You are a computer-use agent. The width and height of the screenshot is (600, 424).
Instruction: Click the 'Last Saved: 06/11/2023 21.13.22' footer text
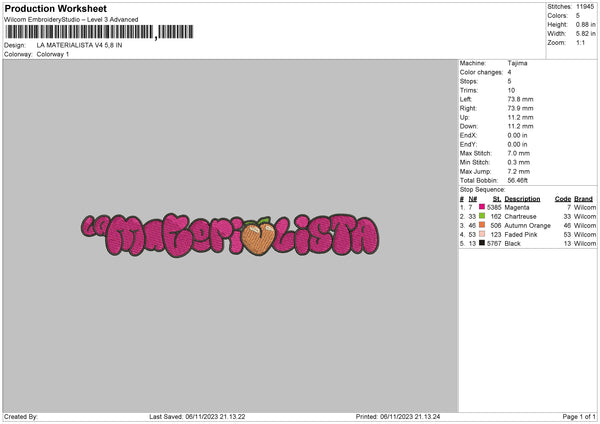coord(197,417)
